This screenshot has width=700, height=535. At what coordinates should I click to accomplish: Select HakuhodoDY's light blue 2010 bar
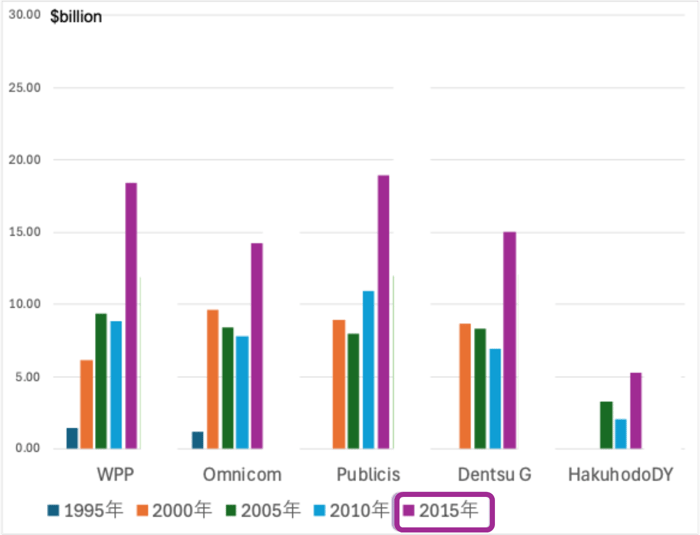click(x=621, y=434)
